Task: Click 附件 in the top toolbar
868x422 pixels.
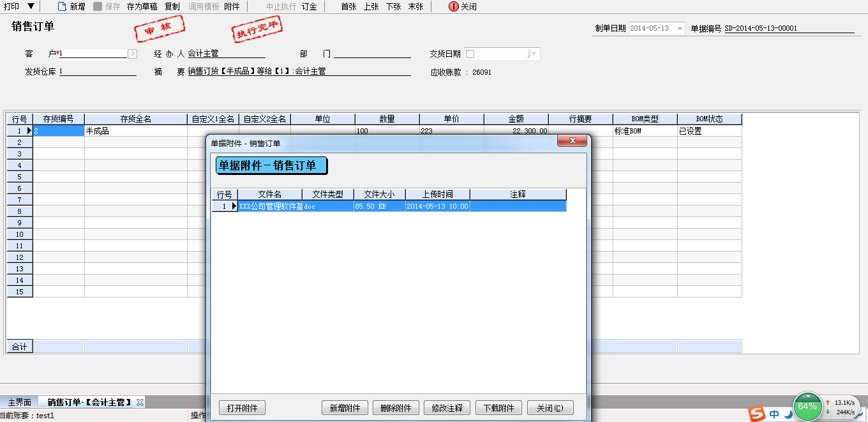Action: [x=232, y=6]
